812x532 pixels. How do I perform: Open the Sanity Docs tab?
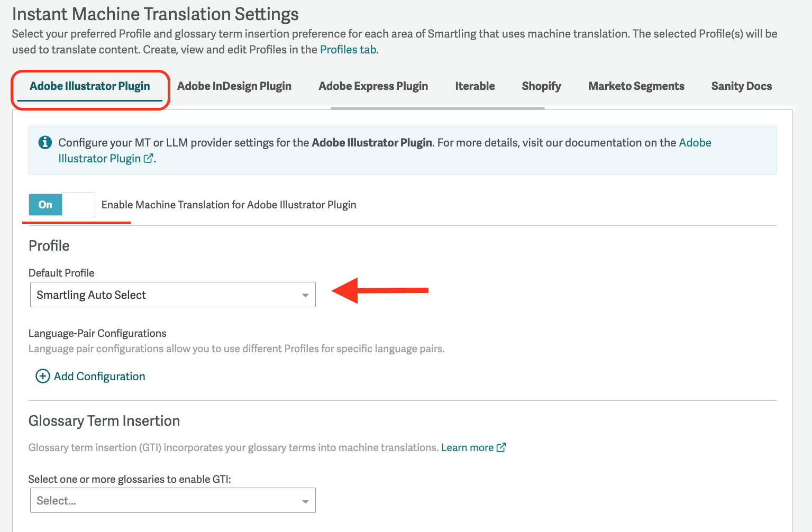(742, 86)
